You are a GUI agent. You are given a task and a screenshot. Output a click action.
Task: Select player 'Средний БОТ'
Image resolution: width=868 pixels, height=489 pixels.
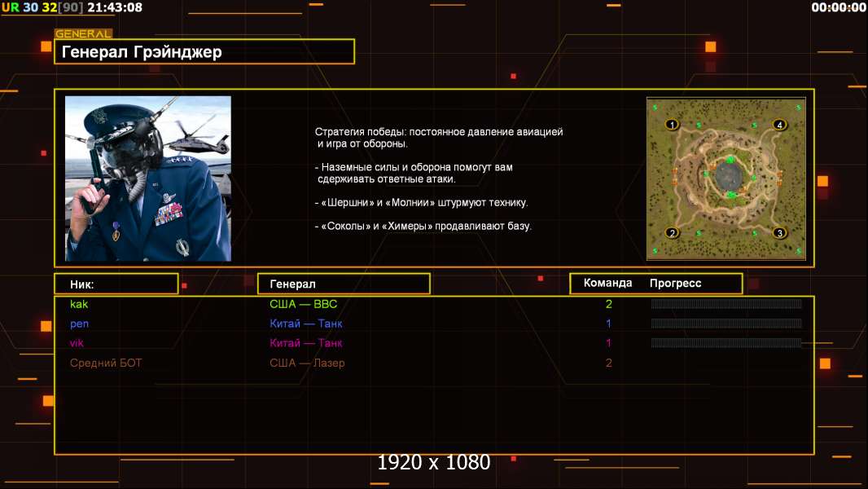click(x=106, y=363)
